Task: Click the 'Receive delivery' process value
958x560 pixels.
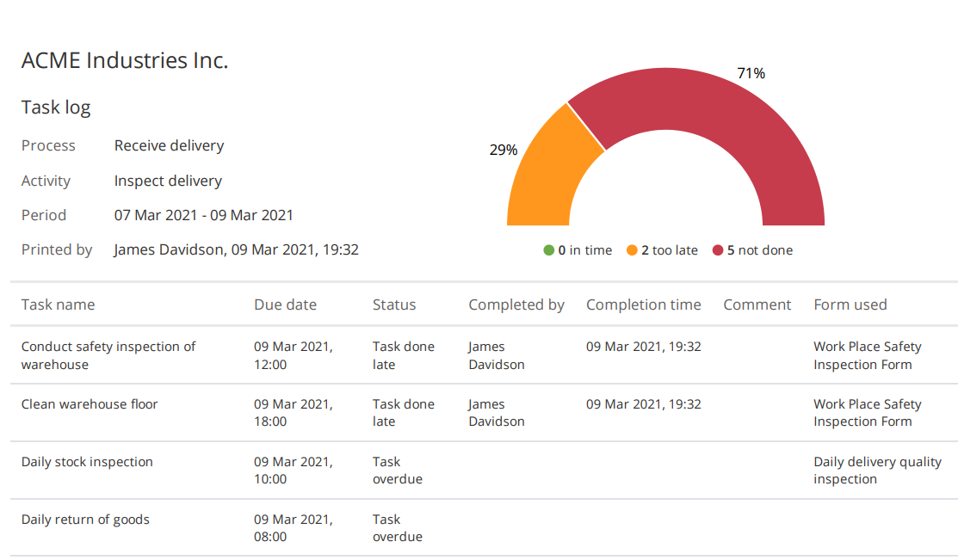Action: (x=169, y=145)
